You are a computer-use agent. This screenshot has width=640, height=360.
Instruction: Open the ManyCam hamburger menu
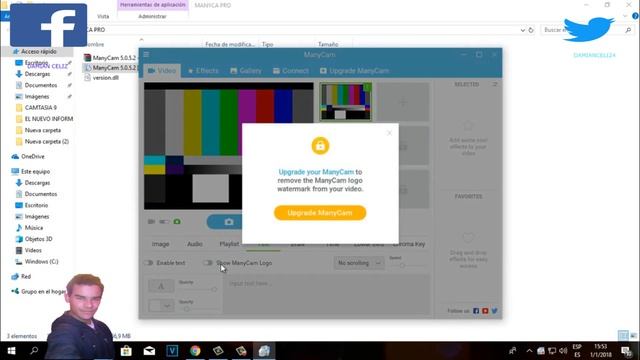146,54
